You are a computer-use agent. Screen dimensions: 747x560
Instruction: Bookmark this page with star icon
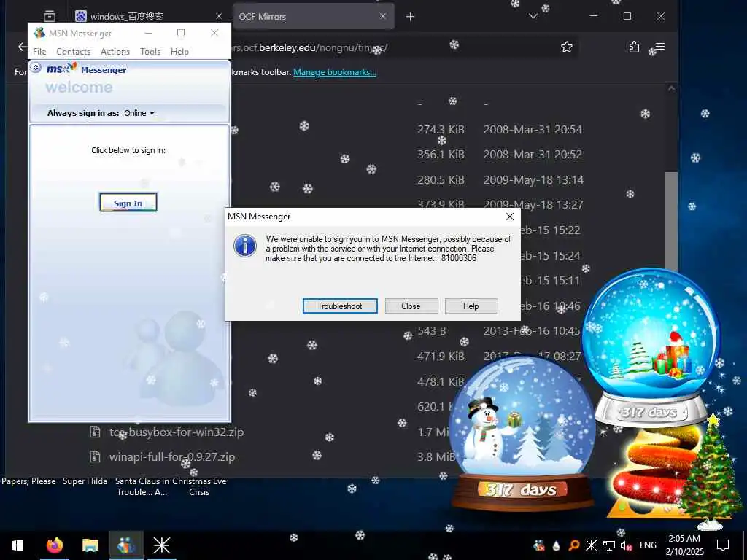tap(566, 47)
